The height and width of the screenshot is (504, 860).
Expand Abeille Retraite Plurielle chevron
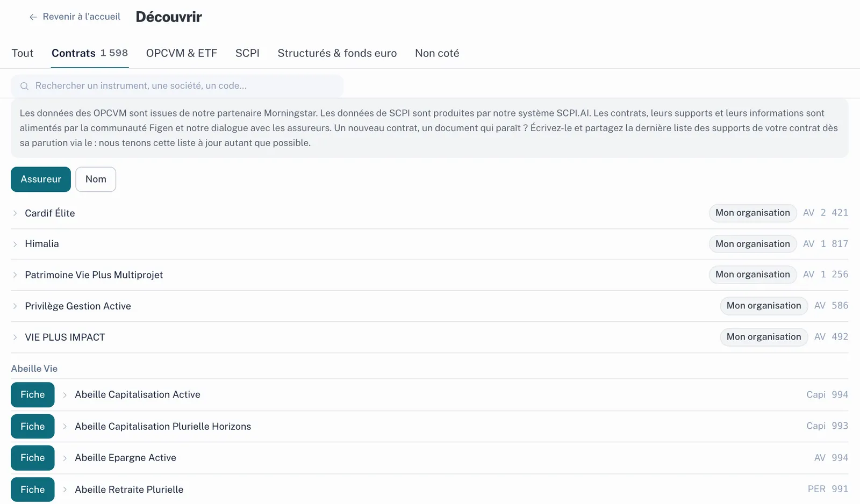coord(65,489)
